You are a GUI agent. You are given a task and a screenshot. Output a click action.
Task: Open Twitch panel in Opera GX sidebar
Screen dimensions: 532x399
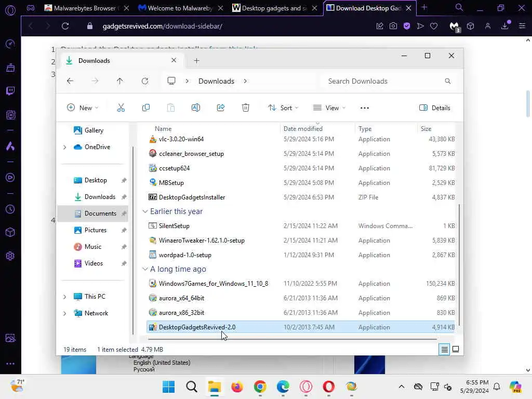point(10,91)
